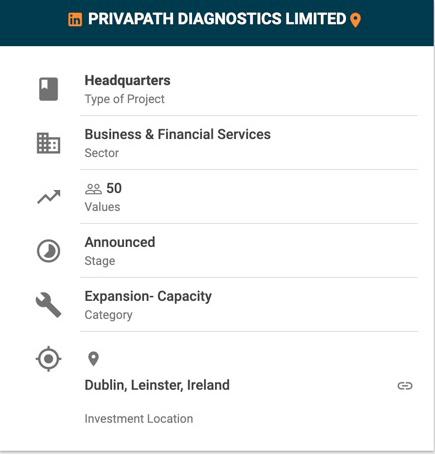The width and height of the screenshot is (435, 455).
Task: Open the company's LinkedIn icon
Action: click(75, 19)
